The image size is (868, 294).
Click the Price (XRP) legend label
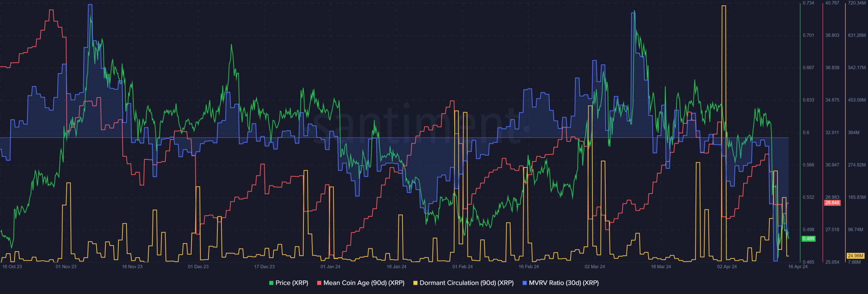(292, 283)
